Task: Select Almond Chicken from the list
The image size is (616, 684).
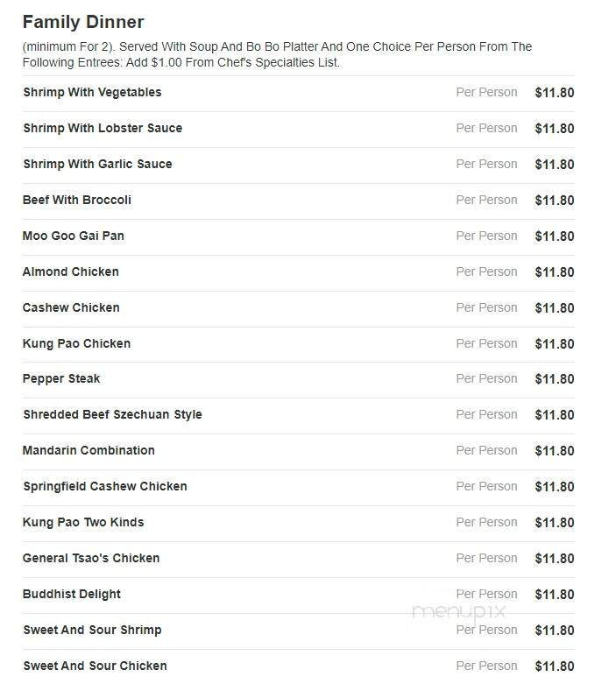Action: pyautogui.click(x=71, y=271)
